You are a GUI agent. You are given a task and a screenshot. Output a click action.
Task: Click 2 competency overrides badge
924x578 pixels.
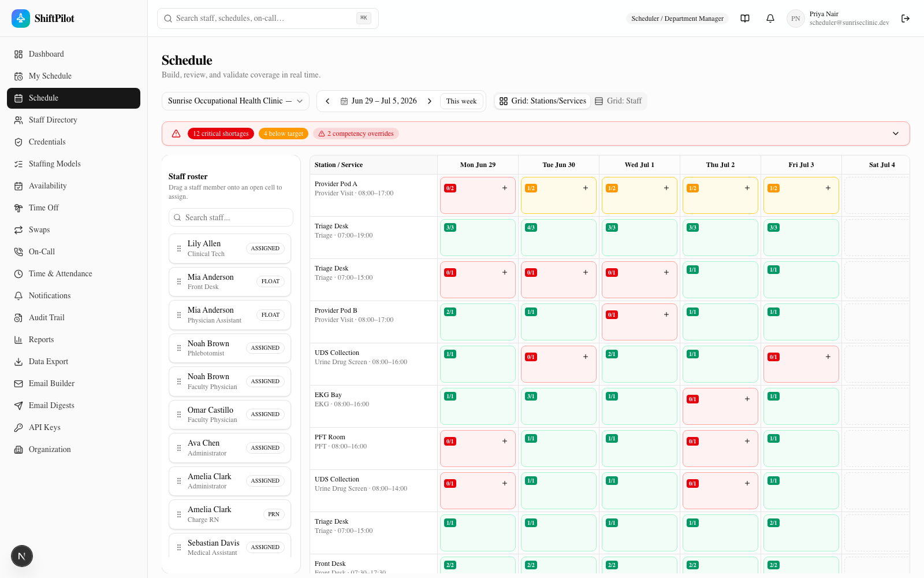click(x=356, y=134)
